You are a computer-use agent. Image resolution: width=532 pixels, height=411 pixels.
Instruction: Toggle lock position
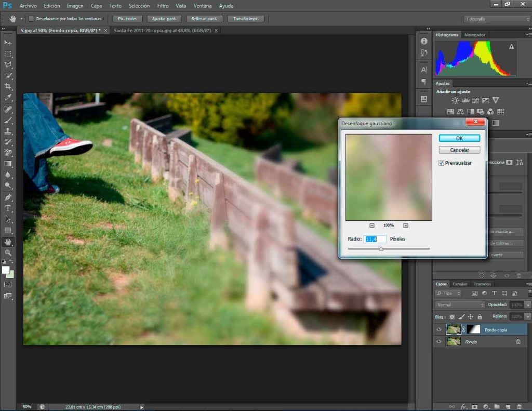(471, 316)
